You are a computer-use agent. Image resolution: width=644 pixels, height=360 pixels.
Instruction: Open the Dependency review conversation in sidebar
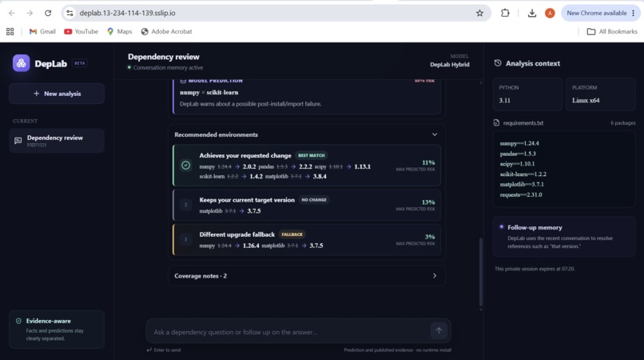click(57, 141)
